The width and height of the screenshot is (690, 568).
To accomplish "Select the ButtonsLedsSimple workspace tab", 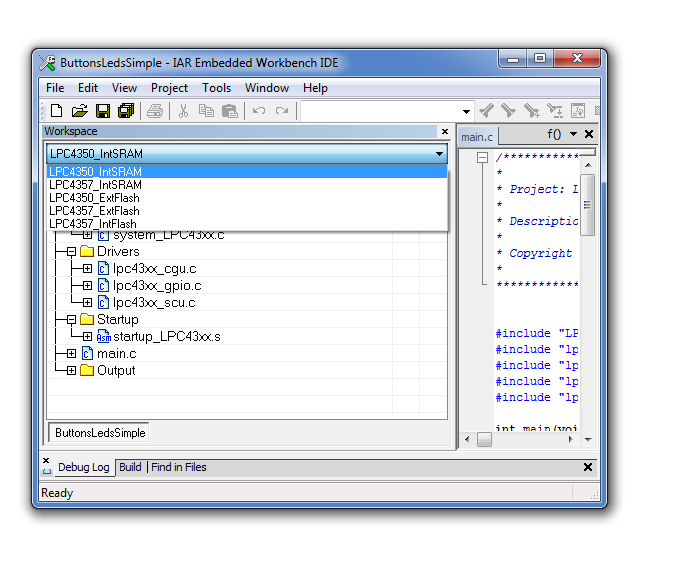I will pyautogui.click(x=100, y=433).
